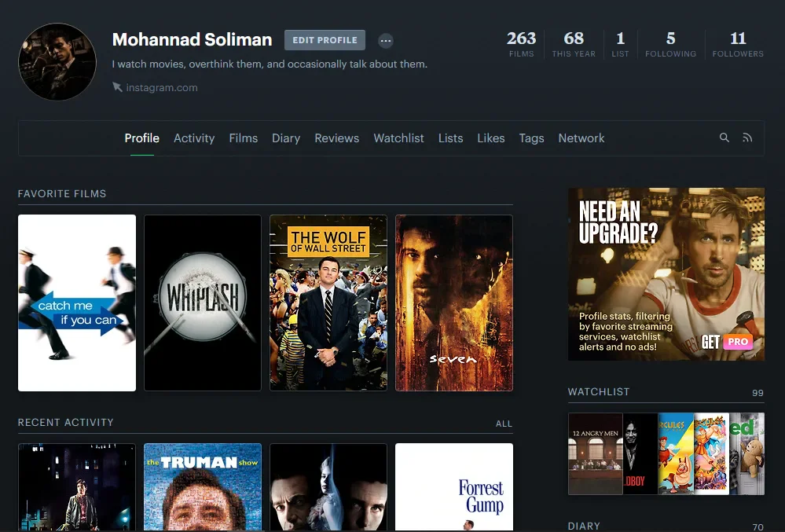Image resolution: width=785 pixels, height=532 pixels.
Task: Switch to the Watchlist tab
Action: coord(398,138)
